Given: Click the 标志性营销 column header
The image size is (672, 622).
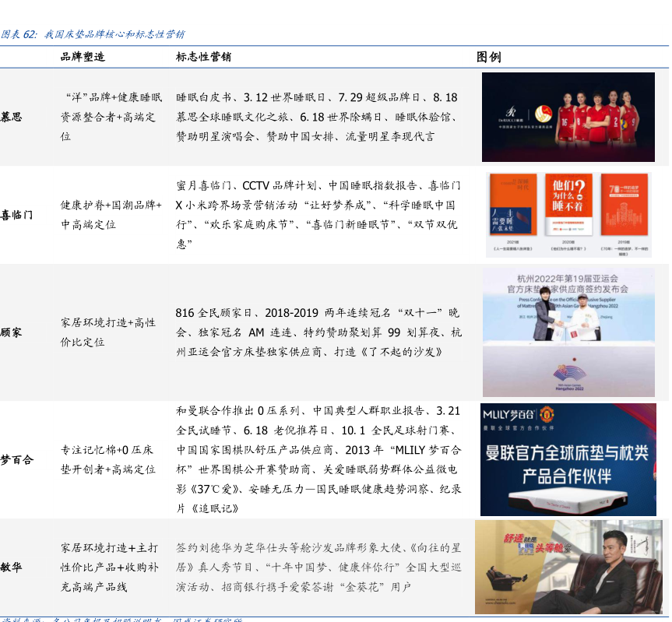Looking at the screenshot, I should (202, 57).
